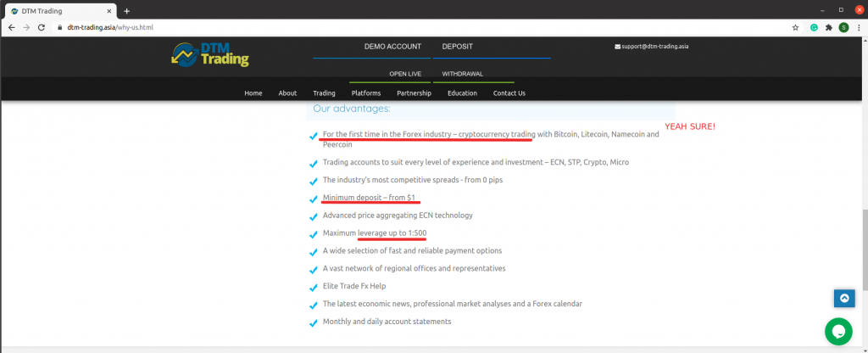The height and width of the screenshot is (353, 868).
Task: Open the Extensions puzzle icon
Action: click(x=829, y=27)
